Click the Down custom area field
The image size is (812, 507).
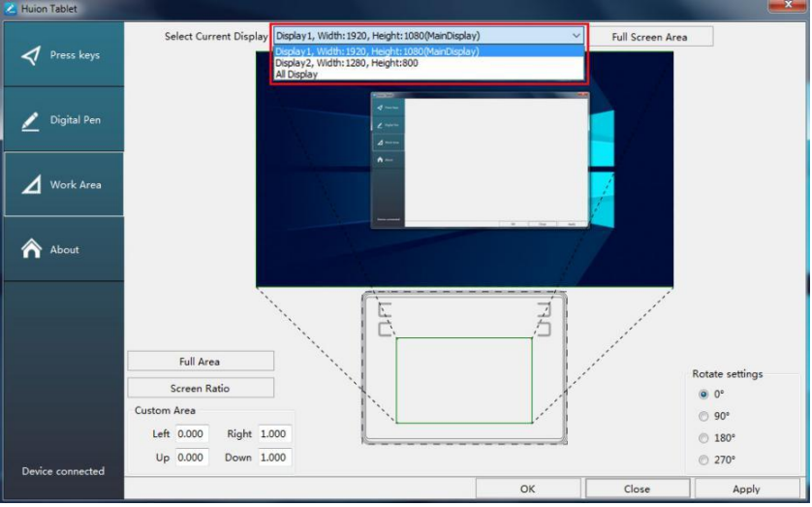(x=274, y=458)
